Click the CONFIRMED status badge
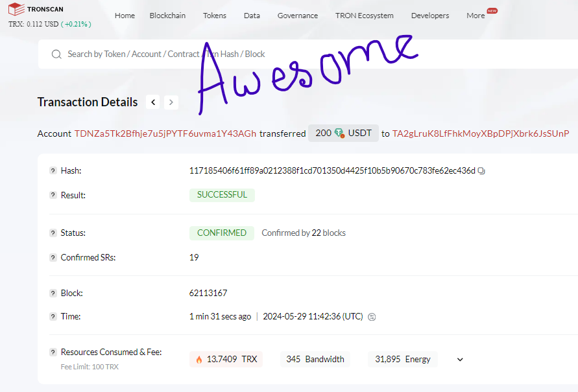The width and height of the screenshot is (578, 392). tap(222, 233)
